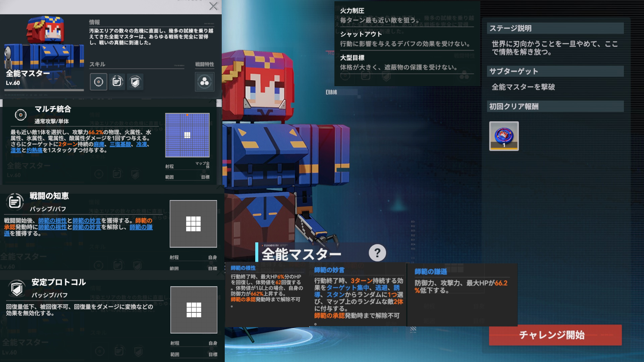The height and width of the screenshot is (362, 644).
Task: Click the 戦闘の知恵 range grid preview
Action: [193, 224]
